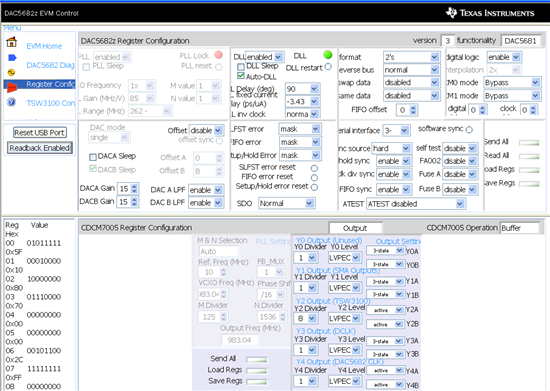
Task: Open the ATEST disabled dropdown
Action: [x=416, y=204]
